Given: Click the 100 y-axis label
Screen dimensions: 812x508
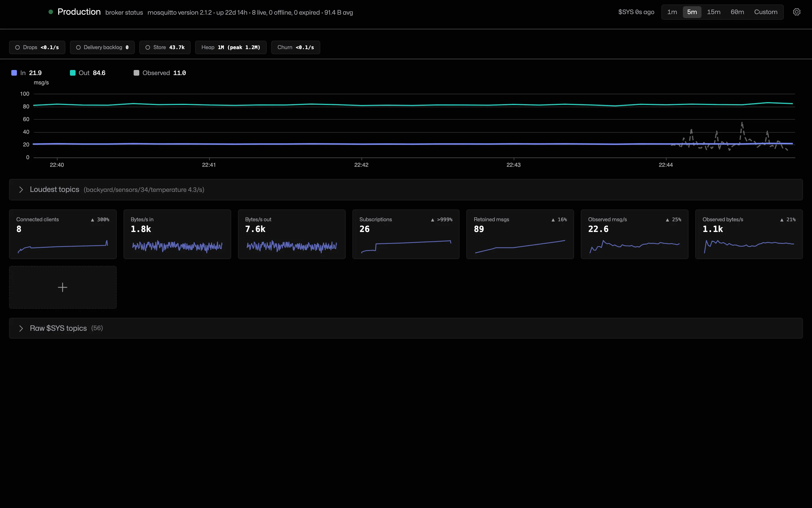Looking at the screenshot, I should pyautogui.click(x=25, y=94).
